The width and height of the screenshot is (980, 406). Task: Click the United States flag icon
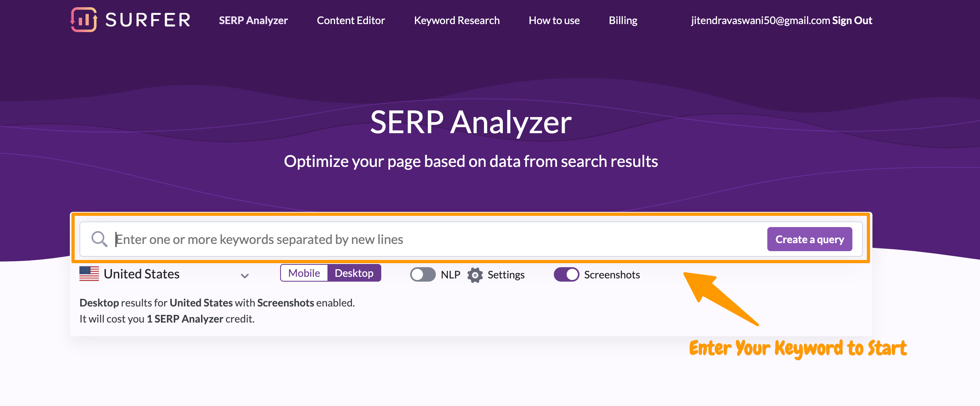point(89,274)
